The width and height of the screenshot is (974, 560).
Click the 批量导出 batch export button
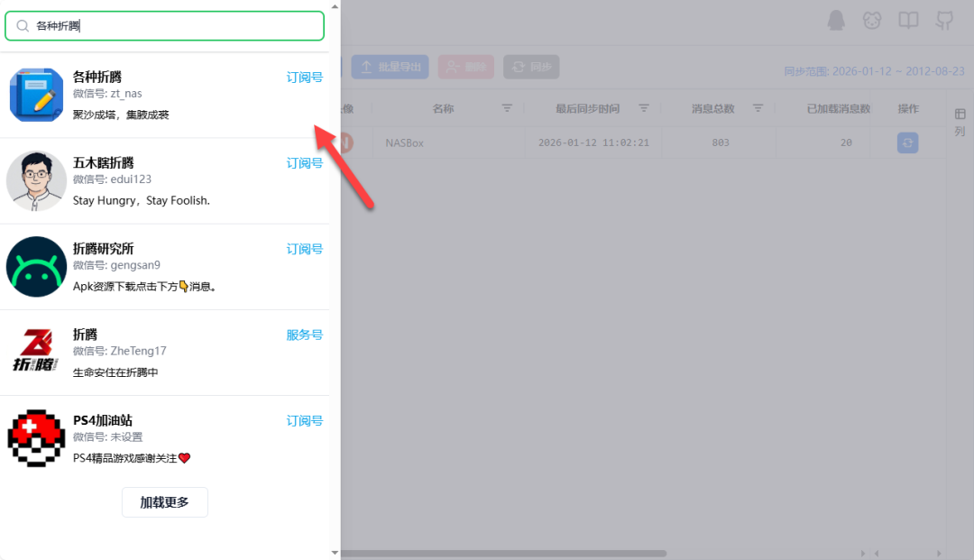click(x=390, y=66)
